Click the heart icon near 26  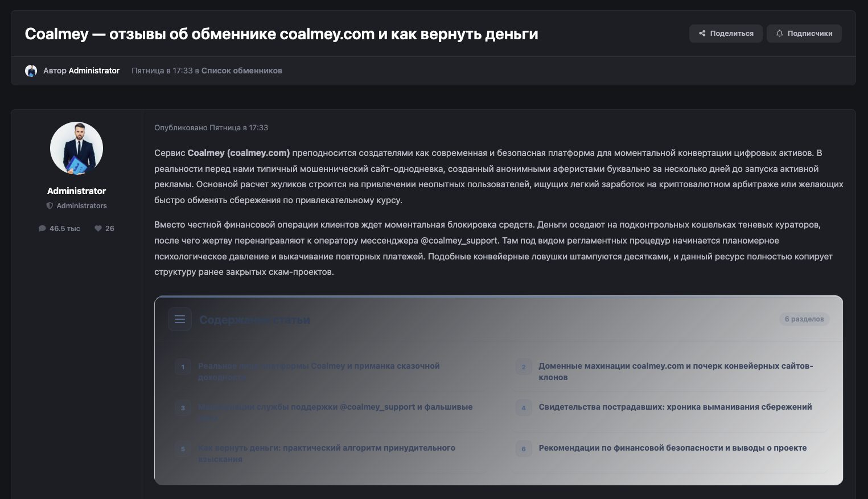(x=98, y=228)
